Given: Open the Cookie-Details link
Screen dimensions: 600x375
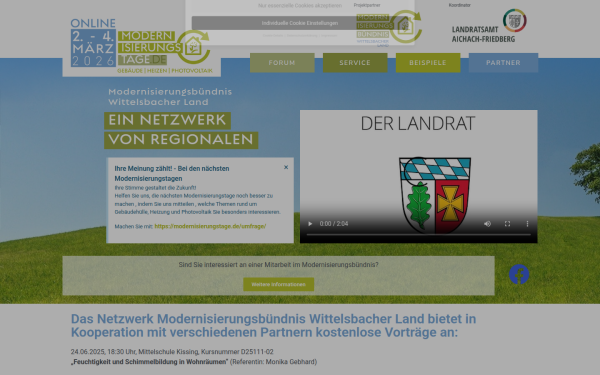Looking at the screenshot, I should pos(273,36).
